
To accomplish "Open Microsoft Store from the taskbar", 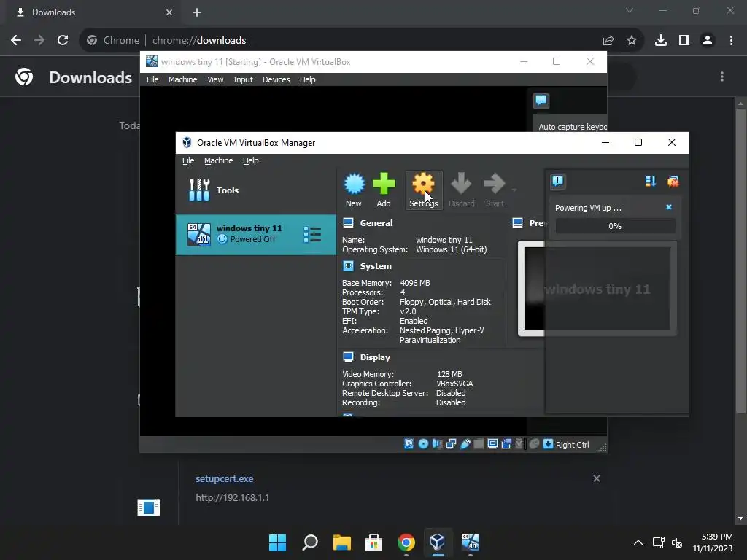I will pyautogui.click(x=374, y=542).
